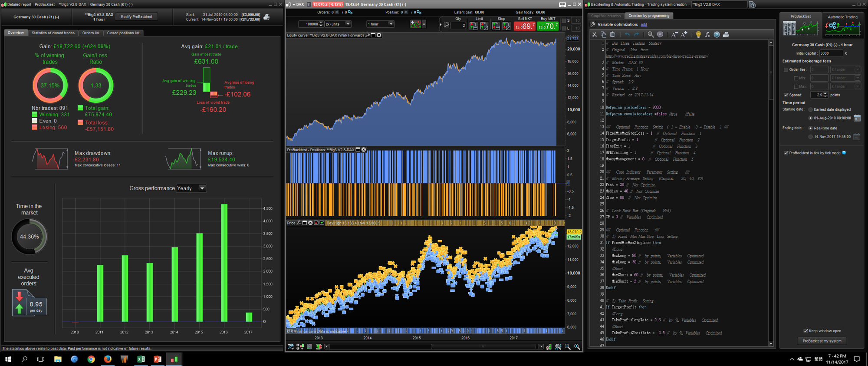This screenshot has height=366, width=868.
Task: Enable the Order fee checkbox
Action: pyautogui.click(x=786, y=70)
